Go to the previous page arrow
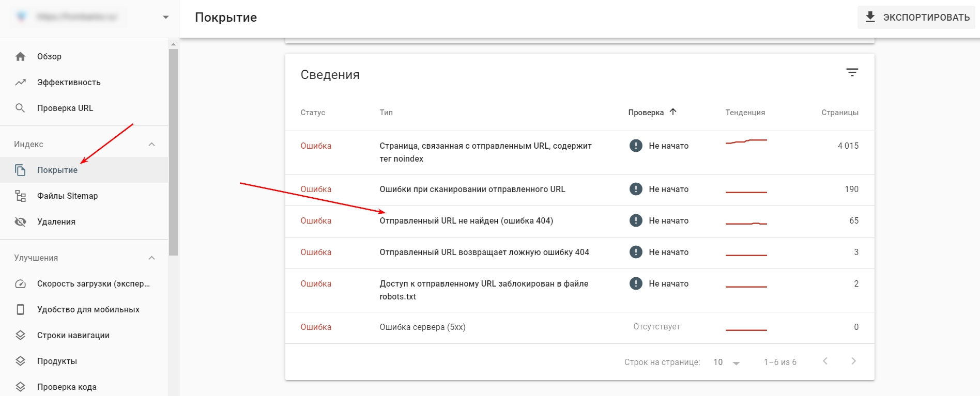Image resolution: width=980 pixels, height=396 pixels. (825, 361)
